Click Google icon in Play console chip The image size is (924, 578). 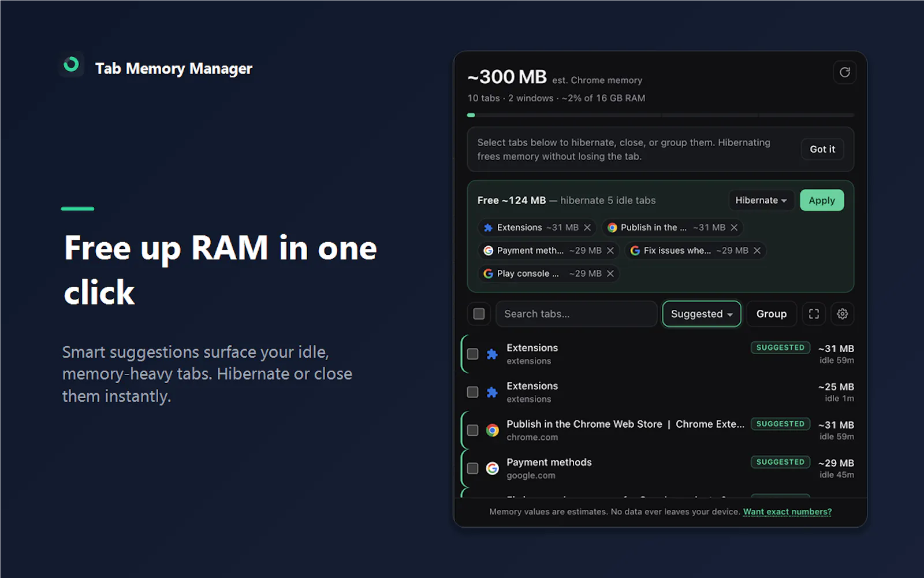(x=488, y=273)
